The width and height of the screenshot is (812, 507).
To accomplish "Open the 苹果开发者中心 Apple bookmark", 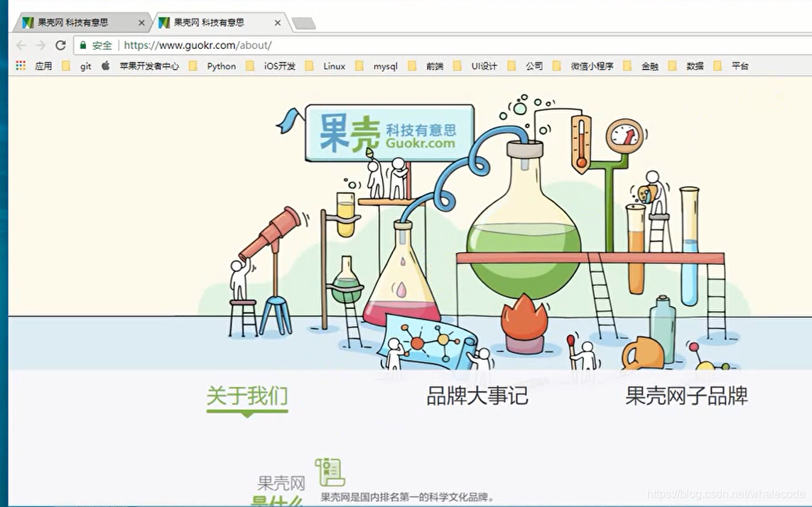I will 141,66.
